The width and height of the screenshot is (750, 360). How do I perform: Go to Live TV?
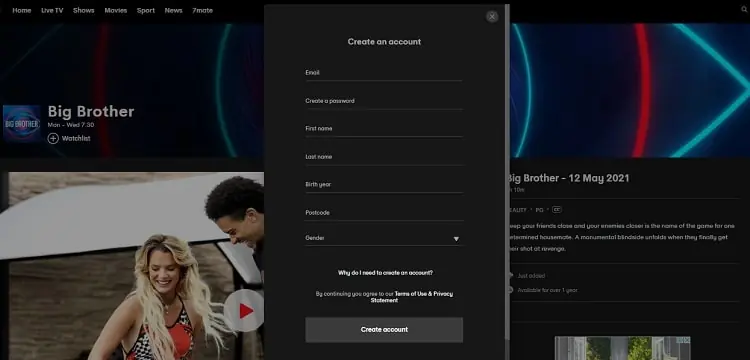pyautogui.click(x=52, y=10)
